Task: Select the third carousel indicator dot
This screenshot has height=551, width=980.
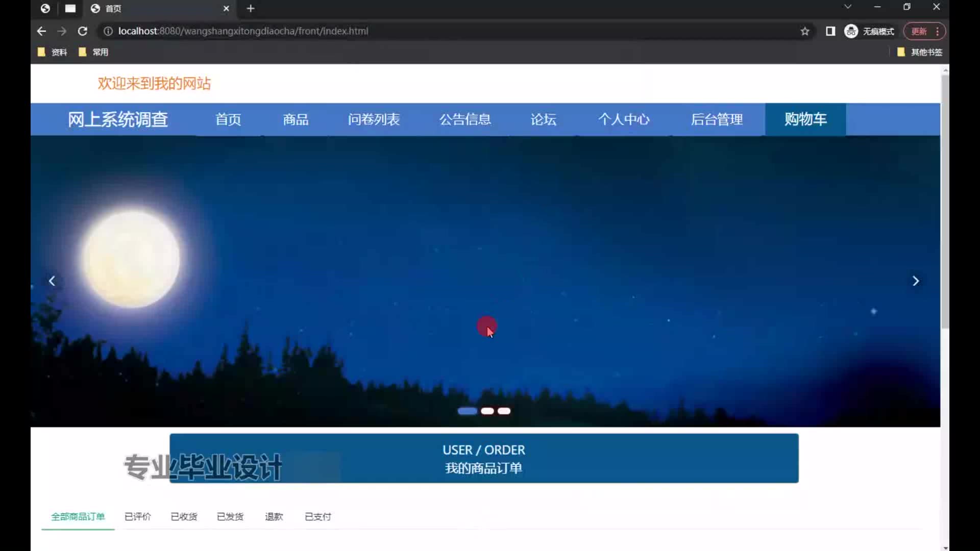Action: [504, 411]
